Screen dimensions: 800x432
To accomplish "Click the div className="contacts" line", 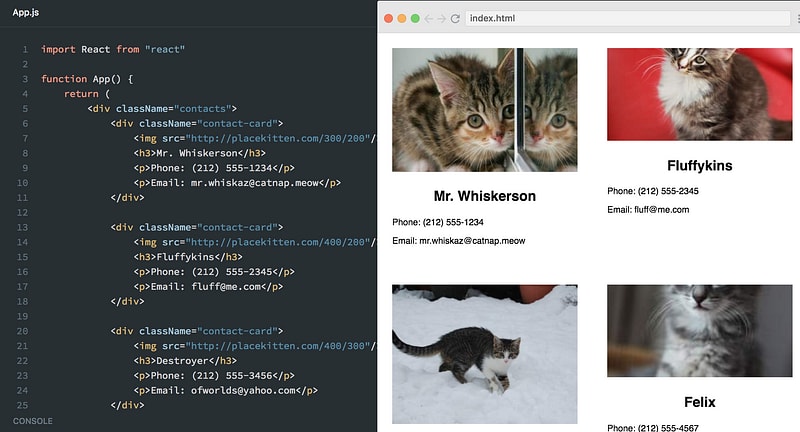I will (162, 108).
